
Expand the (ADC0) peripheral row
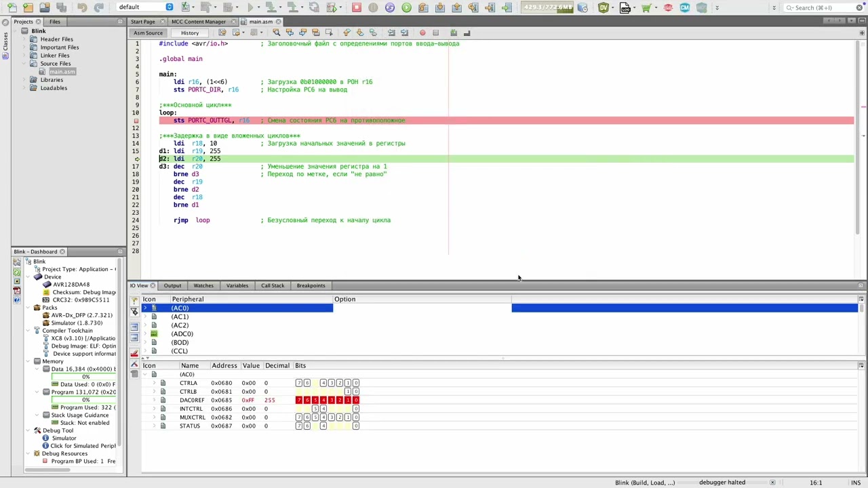pyautogui.click(x=145, y=334)
